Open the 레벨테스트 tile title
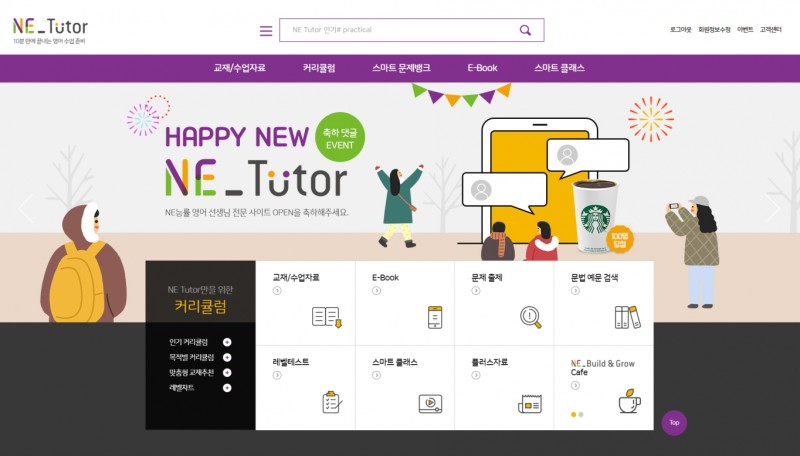The height and width of the screenshot is (456, 800). click(x=291, y=362)
